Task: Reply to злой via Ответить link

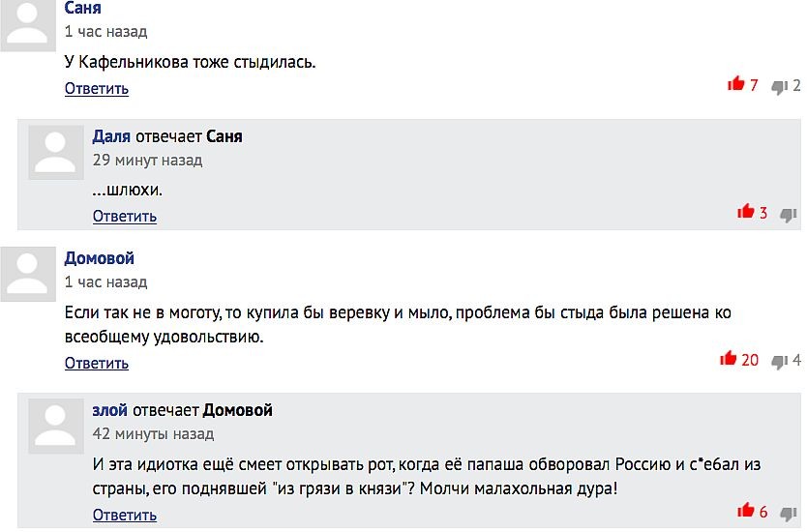Action: pyautogui.click(x=125, y=516)
